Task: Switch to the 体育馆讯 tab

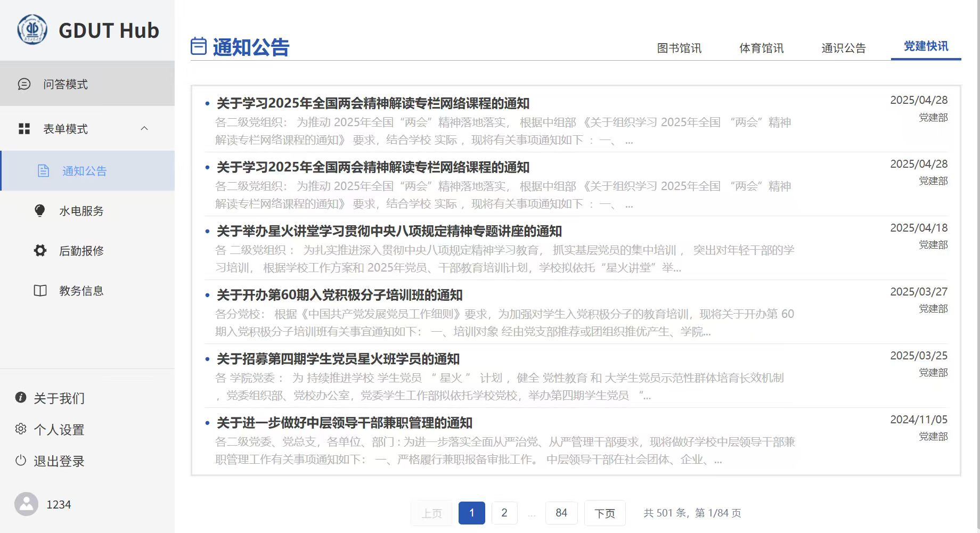Action: [761, 48]
